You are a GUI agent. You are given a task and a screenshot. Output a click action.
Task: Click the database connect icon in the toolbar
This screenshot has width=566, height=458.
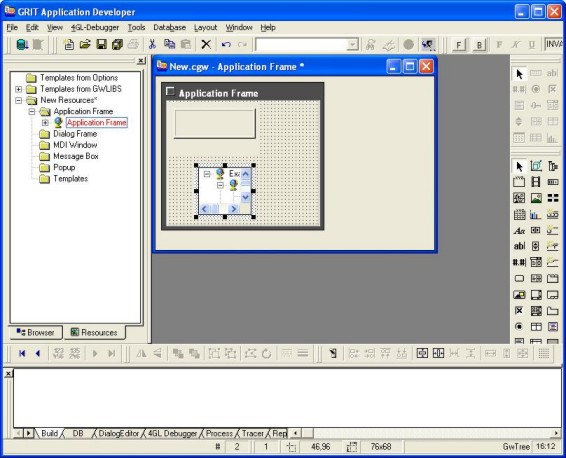point(22,45)
